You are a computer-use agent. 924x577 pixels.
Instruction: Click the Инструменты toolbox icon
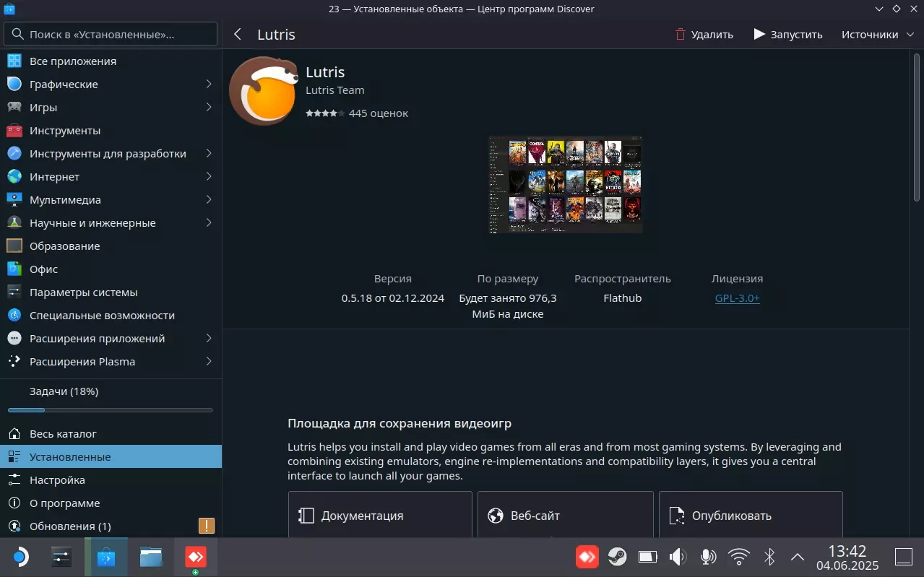(14, 131)
